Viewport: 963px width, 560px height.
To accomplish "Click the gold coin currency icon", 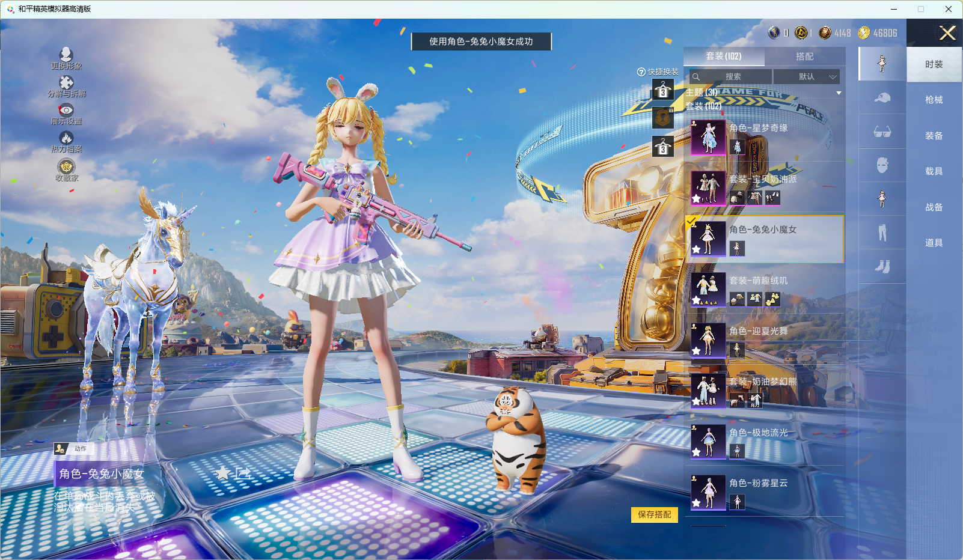I will [x=801, y=33].
